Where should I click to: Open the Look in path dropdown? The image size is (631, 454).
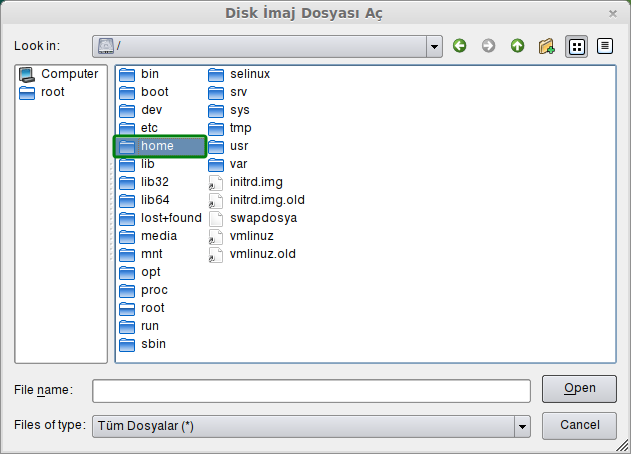click(x=434, y=47)
